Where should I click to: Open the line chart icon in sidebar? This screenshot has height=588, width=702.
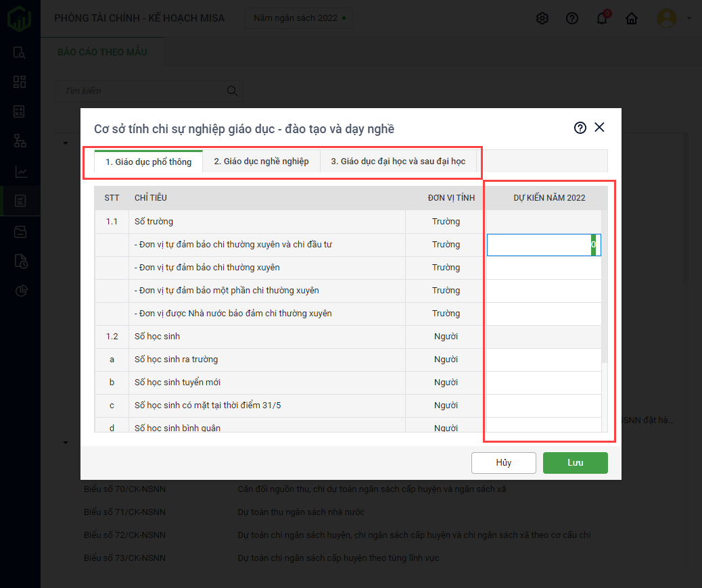click(x=20, y=172)
